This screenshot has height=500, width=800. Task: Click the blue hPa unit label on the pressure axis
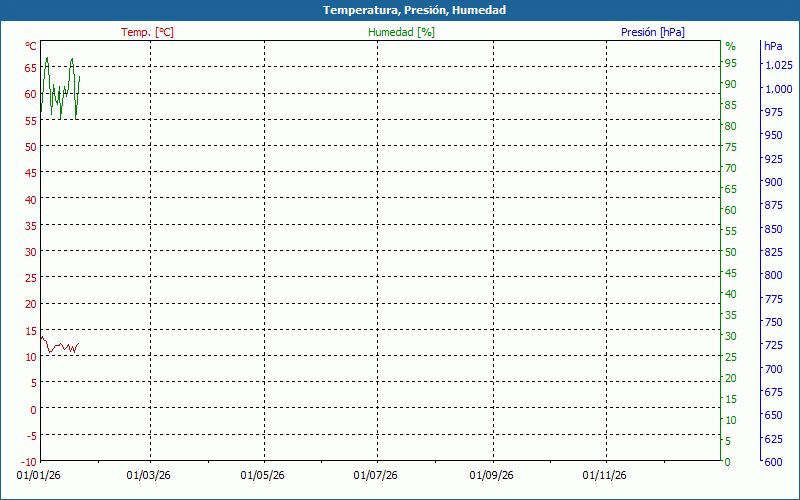click(x=773, y=46)
